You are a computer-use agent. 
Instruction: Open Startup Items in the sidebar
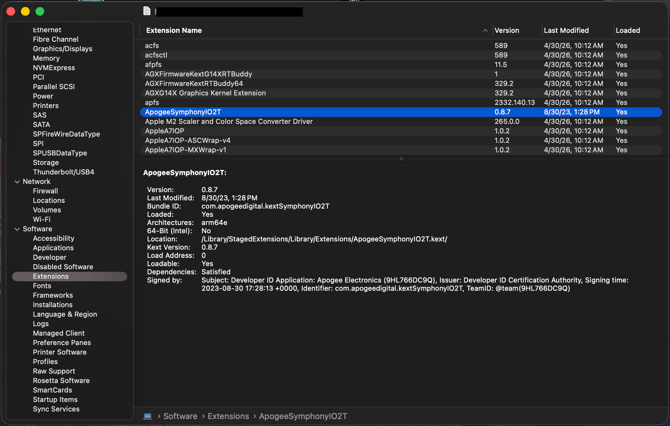55,400
